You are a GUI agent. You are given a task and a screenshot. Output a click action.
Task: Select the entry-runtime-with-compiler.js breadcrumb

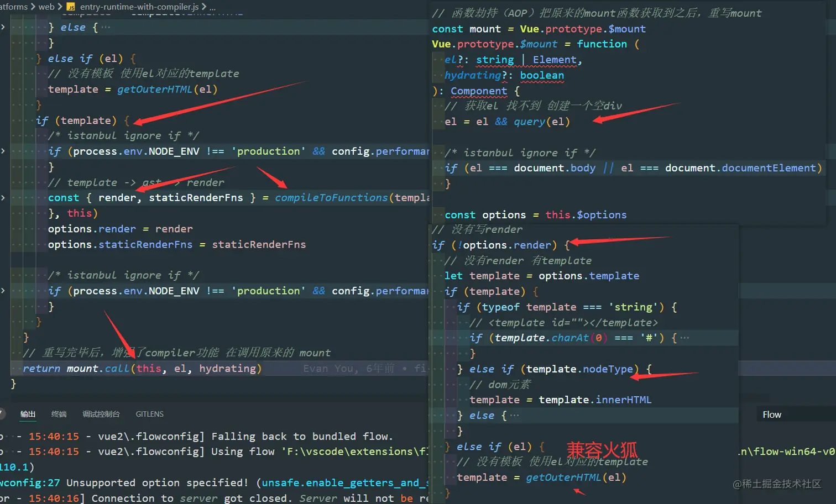tap(139, 7)
